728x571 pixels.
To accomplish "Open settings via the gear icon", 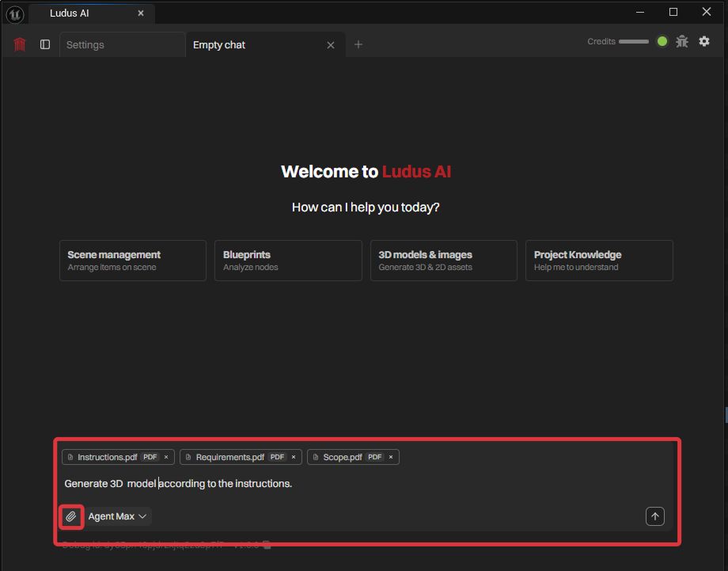I will pos(704,41).
